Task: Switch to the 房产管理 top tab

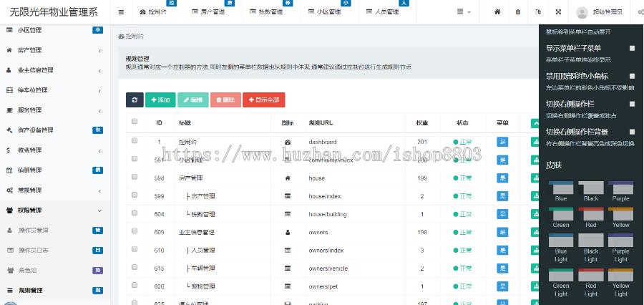Action: coord(213,12)
